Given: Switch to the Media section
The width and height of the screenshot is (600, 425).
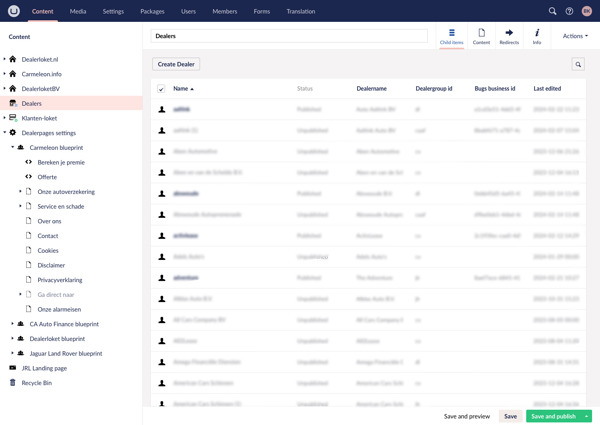Looking at the screenshot, I should tap(78, 11).
